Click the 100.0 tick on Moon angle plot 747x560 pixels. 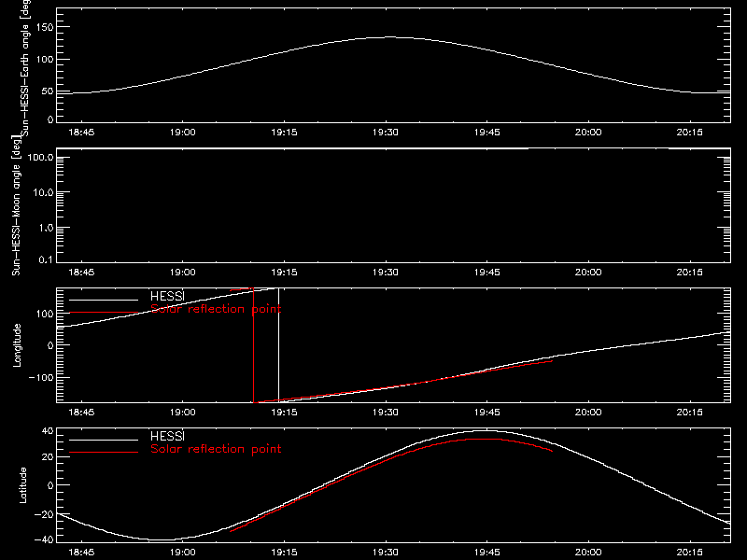[40, 157]
